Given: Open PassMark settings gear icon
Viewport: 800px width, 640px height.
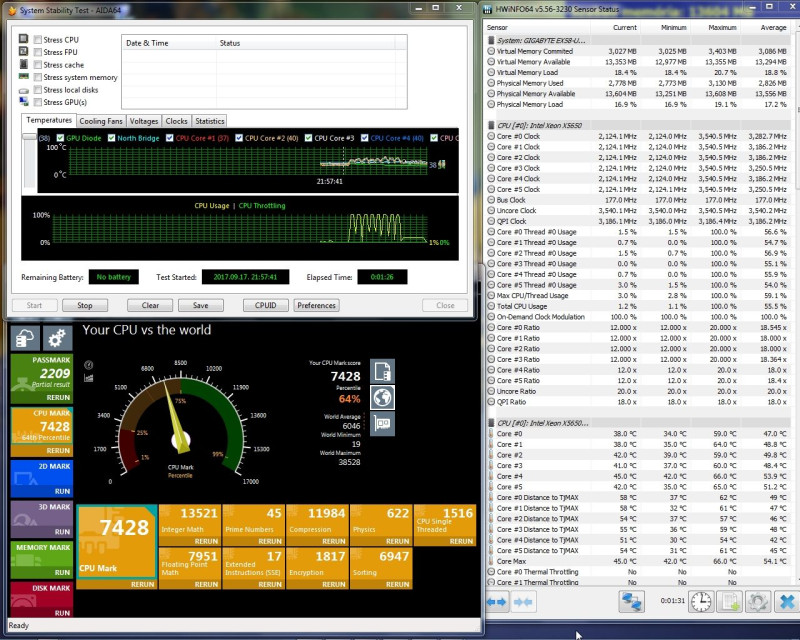Looking at the screenshot, I should pos(57,338).
